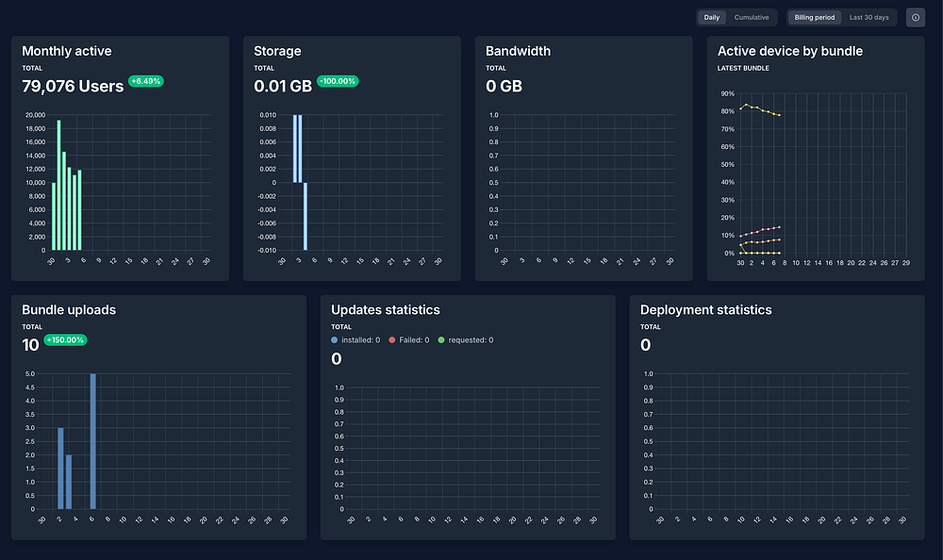The width and height of the screenshot is (943, 560).
Task: Click the Monthly active card title
Action: point(67,51)
